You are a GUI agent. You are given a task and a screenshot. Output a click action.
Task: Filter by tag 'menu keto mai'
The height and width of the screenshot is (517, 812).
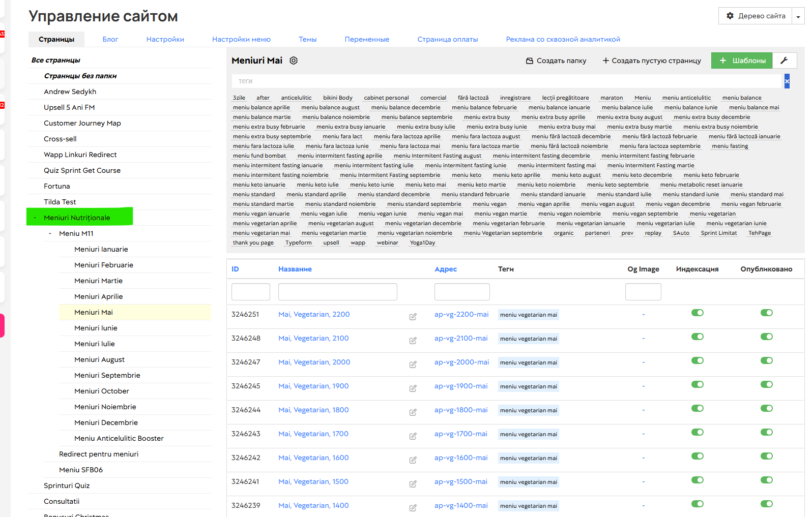click(425, 185)
